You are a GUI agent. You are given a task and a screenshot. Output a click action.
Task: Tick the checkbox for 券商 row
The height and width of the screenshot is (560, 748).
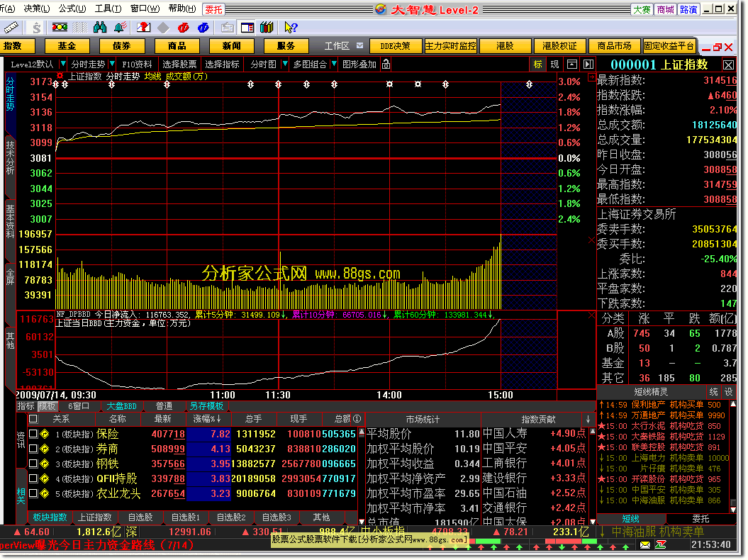[33, 449]
